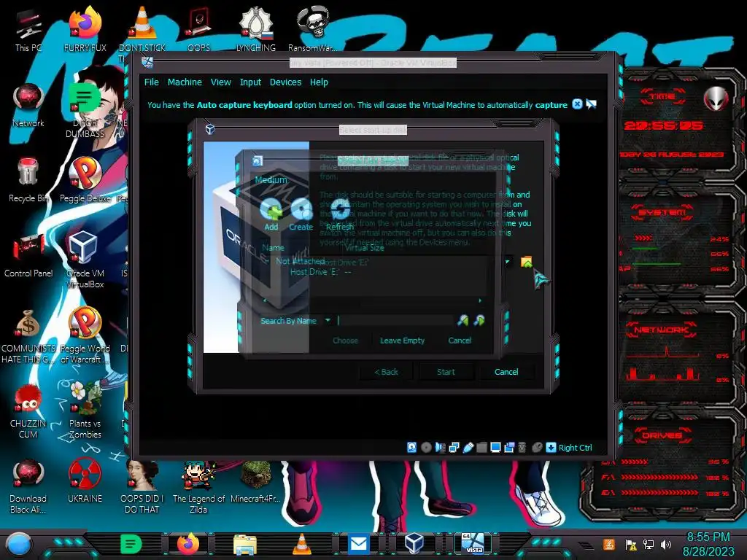Image resolution: width=747 pixels, height=560 pixels.
Task: Click the Refresh media icon
Action: coord(340,209)
